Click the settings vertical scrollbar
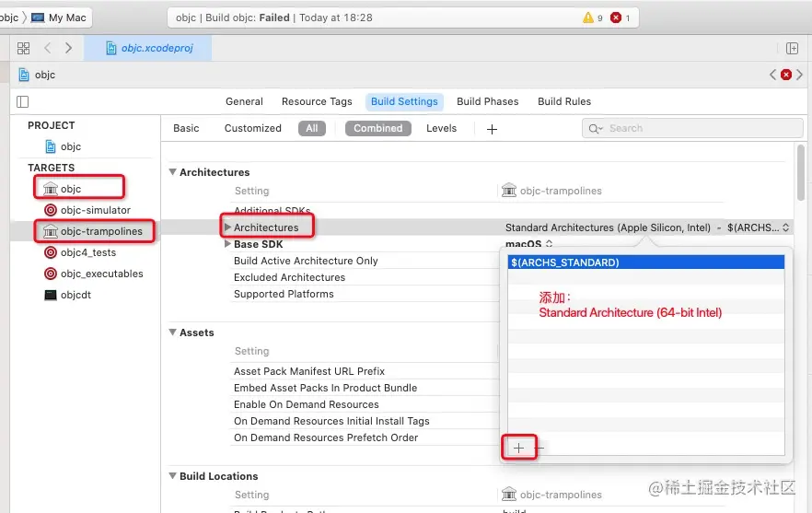Screen dimensions: 812x513 (801, 173)
